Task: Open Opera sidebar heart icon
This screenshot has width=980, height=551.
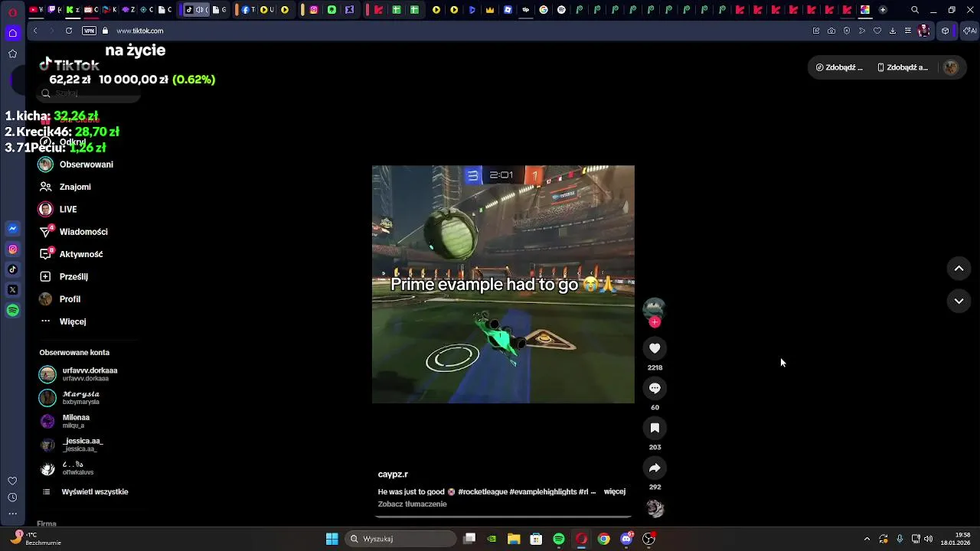Action: pyautogui.click(x=12, y=481)
